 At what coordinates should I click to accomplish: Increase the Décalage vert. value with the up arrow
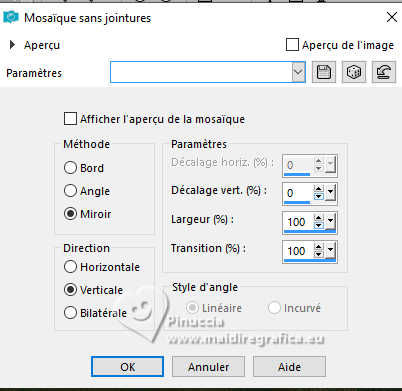point(319,189)
